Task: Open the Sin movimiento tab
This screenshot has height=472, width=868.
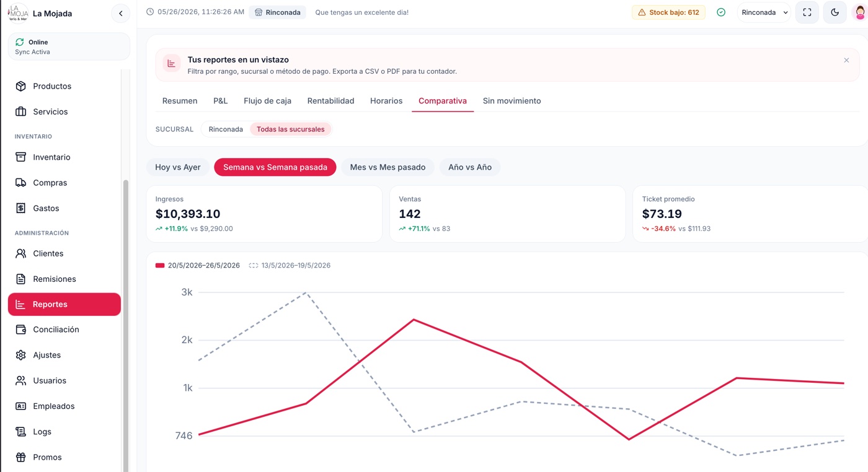Action: (x=512, y=101)
